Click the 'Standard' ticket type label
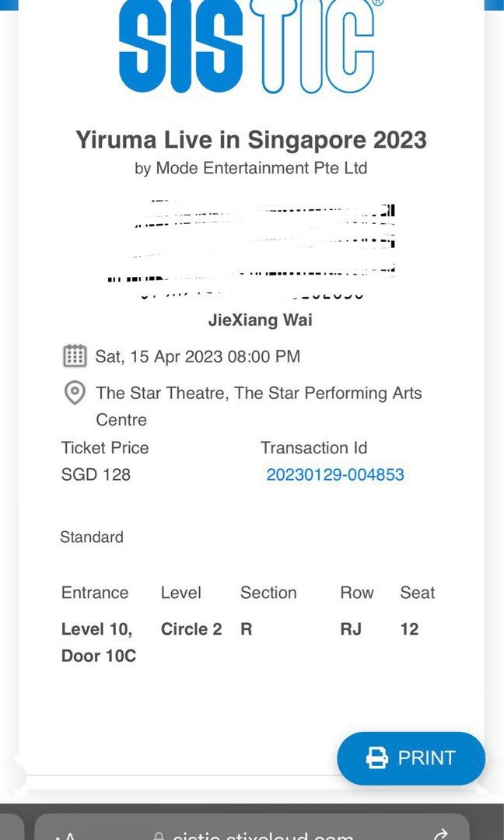 pos(92,537)
